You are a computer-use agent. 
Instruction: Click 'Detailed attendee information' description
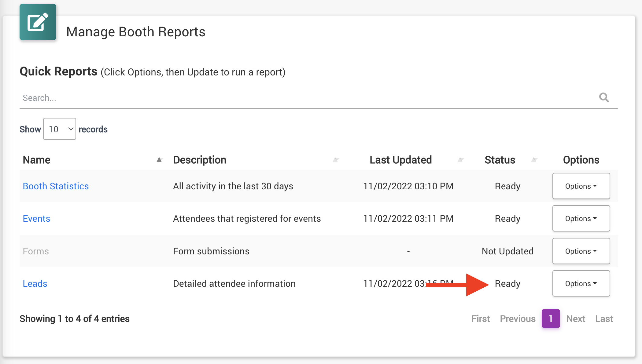click(x=234, y=283)
